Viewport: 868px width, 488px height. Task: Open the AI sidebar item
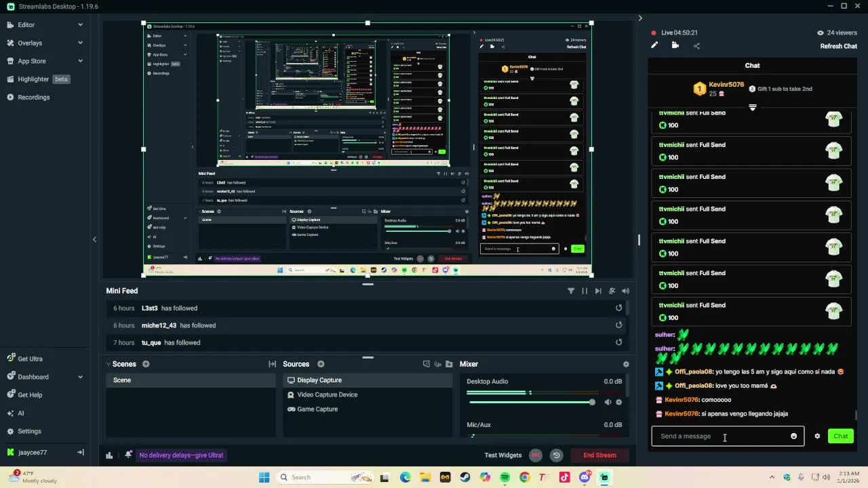click(20, 413)
